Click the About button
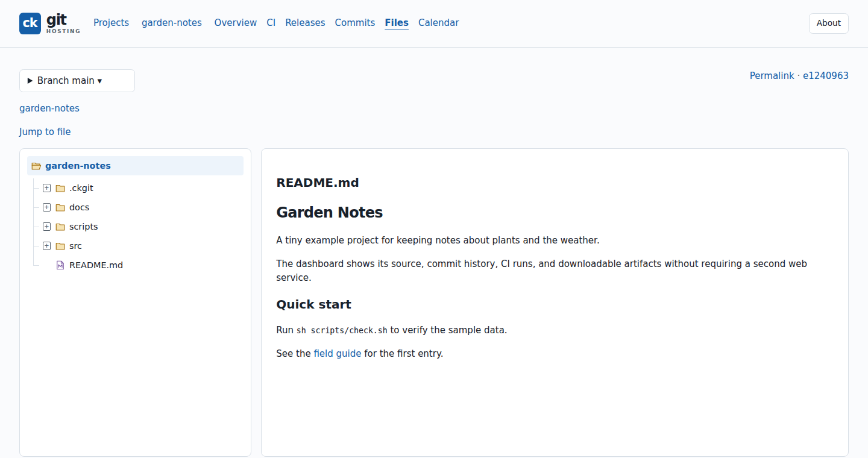The height and width of the screenshot is (458, 868). [829, 23]
